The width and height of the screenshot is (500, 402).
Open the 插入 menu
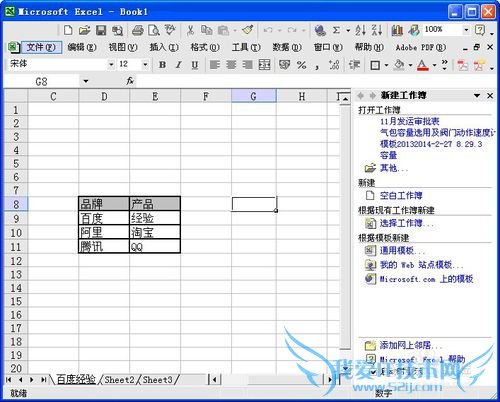164,47
